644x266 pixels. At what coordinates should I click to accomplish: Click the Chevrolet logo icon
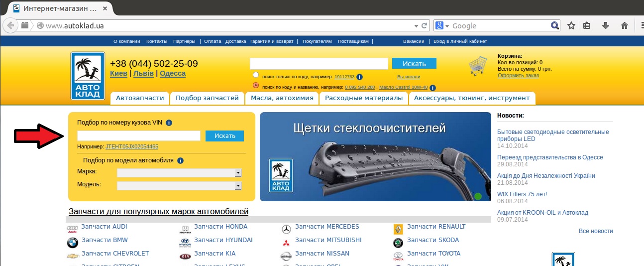(x=73, y=256)
